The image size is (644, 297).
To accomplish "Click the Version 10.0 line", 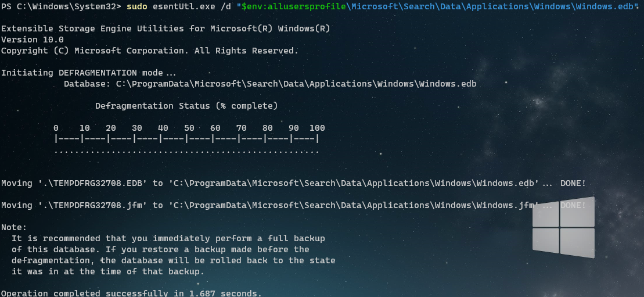I will (x=33, y=40).
